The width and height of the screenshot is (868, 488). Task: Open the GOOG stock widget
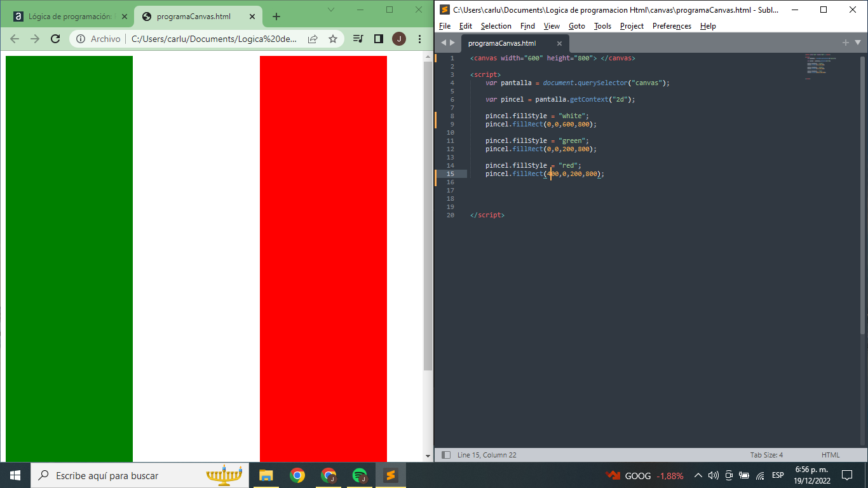[644, 475]
